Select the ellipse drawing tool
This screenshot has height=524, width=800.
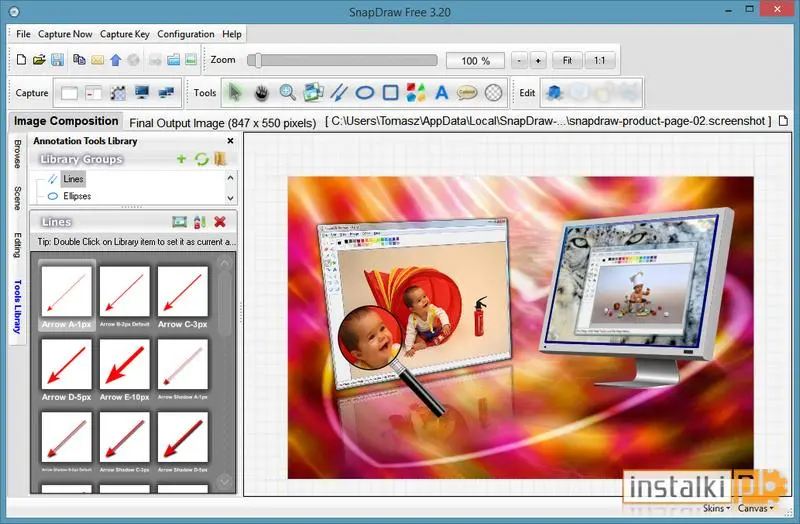(365, 93)
